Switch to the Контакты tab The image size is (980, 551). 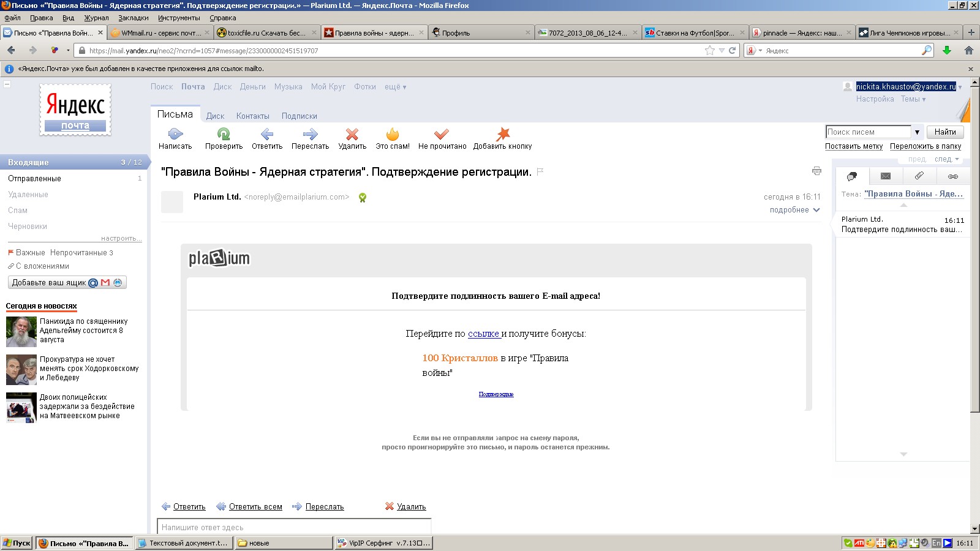point(252,116)
